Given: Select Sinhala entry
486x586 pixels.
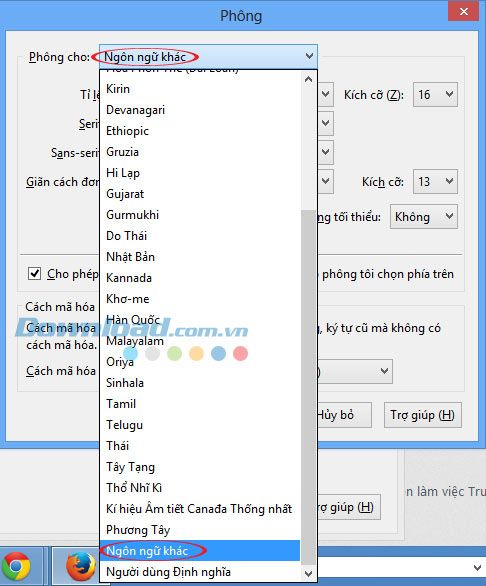Looking at the screenshot, I should pos(200,383).
